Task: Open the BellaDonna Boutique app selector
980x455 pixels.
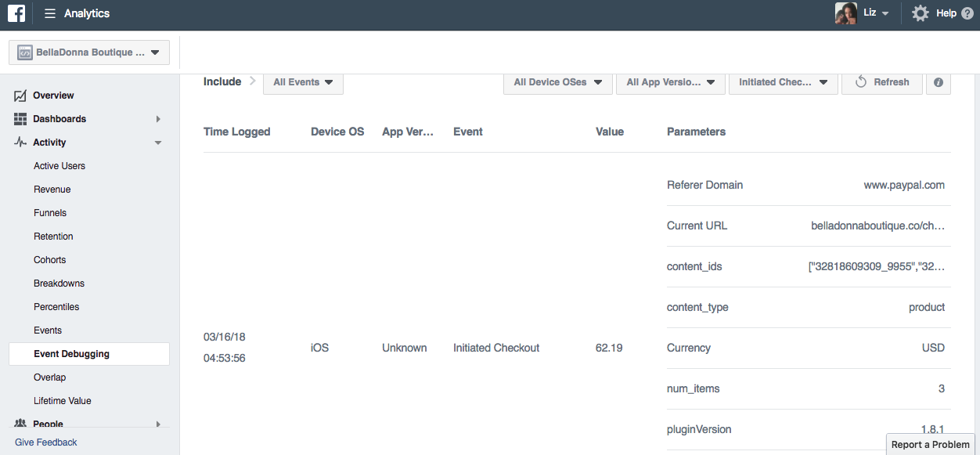Action: [89, 52]
